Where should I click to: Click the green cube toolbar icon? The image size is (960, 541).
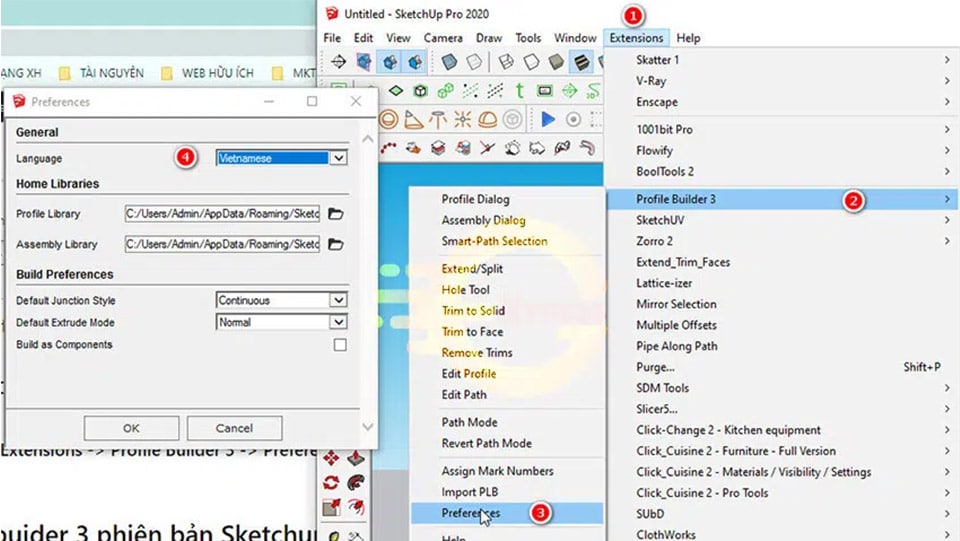pos(421,91)
